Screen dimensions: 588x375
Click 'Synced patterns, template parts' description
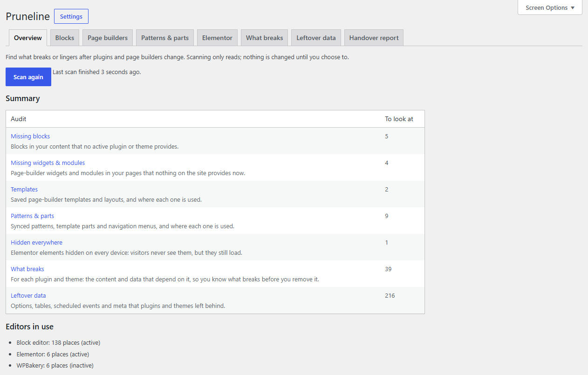[x=123, y=226]
